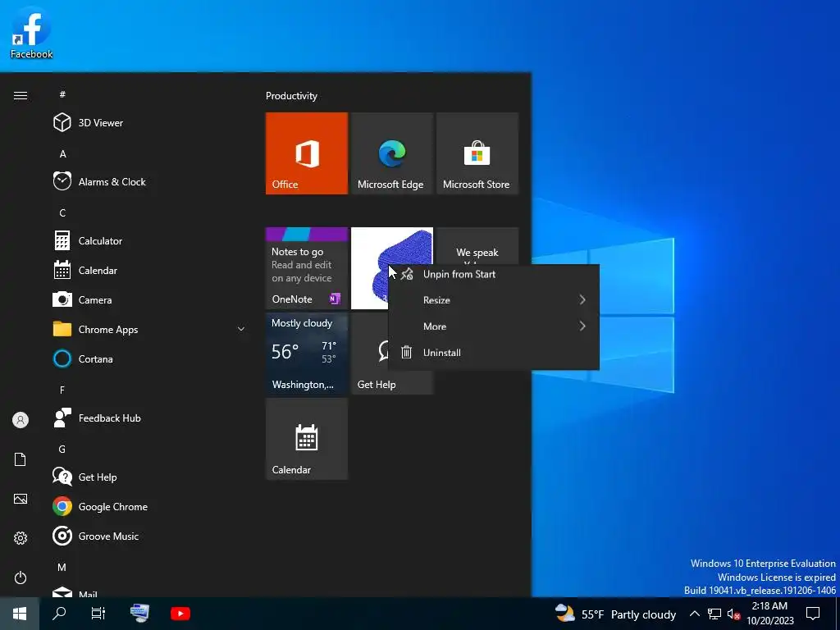Open the Calendar tile
The image size is (840, 630).
[x=307, y=439]
